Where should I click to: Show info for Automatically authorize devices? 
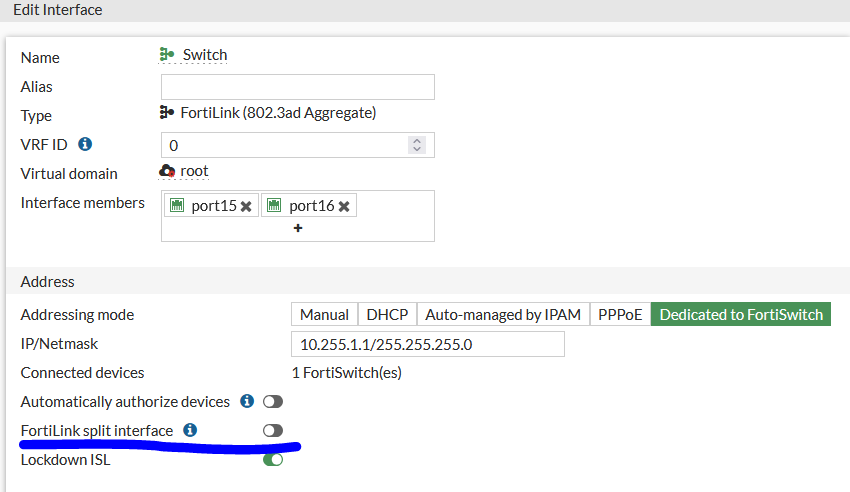247,401
